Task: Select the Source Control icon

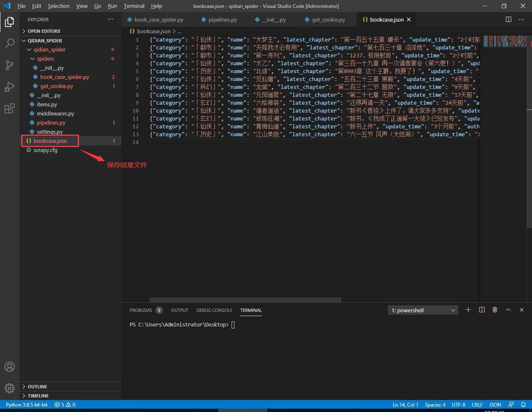Action: tap(9, 65)
